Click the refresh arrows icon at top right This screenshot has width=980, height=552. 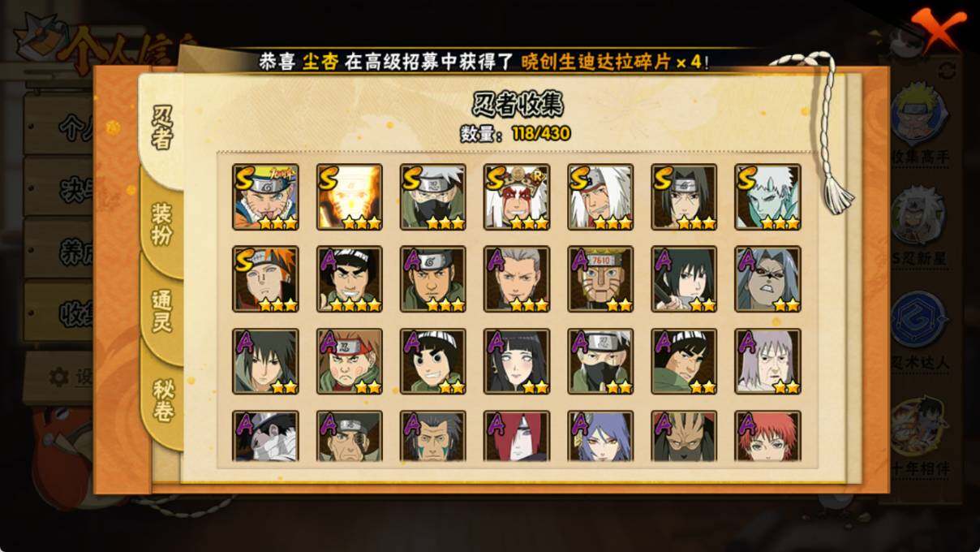click(x=947, y=71)
